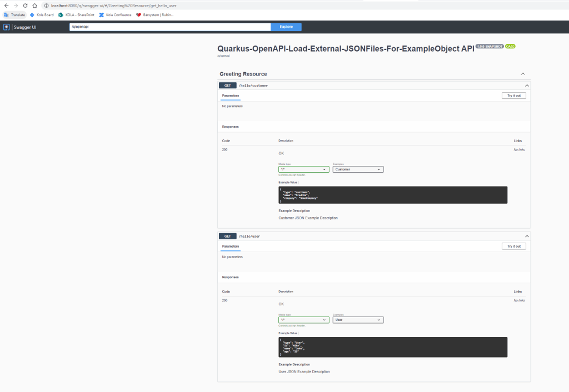The width and height of the screenshot is (569, 392).
Task: Click the browser forward arrow
Action: [16, 6]
